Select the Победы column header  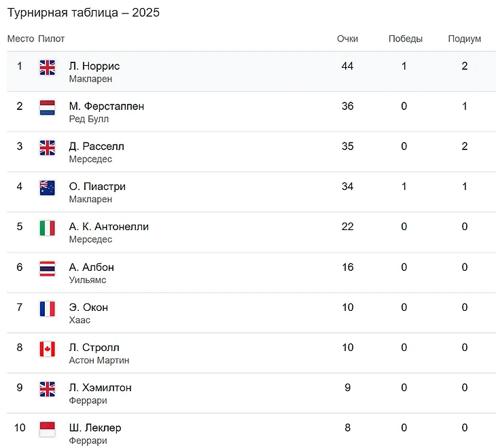coord(405,39)
